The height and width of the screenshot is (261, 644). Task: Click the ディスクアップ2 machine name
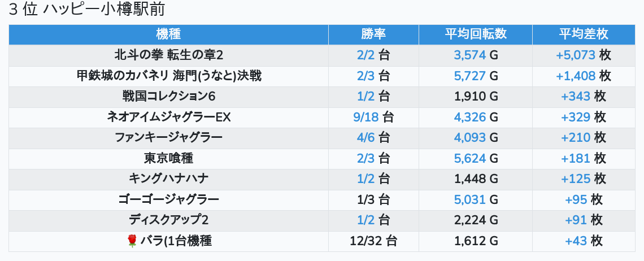coord(168,220)
